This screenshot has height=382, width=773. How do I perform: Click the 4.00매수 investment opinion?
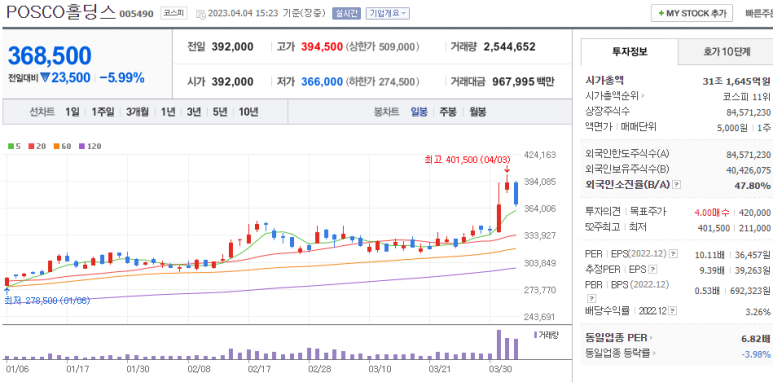coord(711,212)
